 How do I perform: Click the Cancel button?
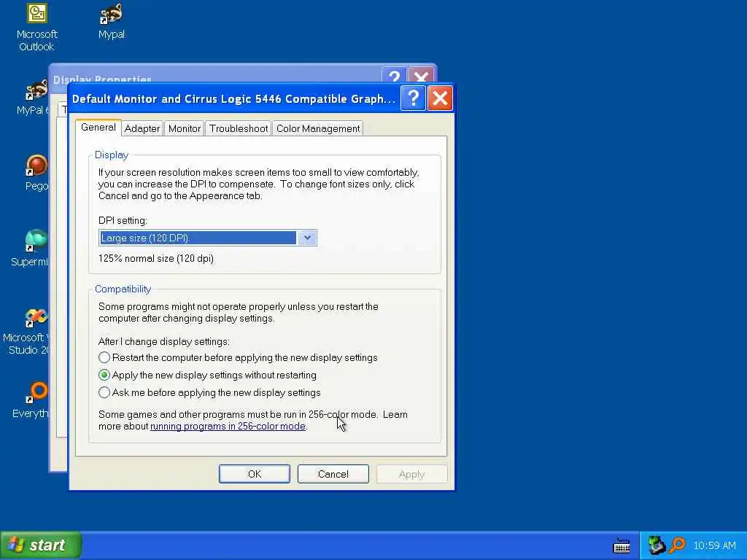(333, 474)
